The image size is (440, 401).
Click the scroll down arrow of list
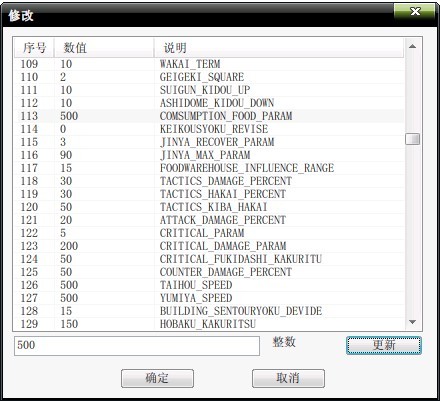pyautogui.click(x=412, y=322)
